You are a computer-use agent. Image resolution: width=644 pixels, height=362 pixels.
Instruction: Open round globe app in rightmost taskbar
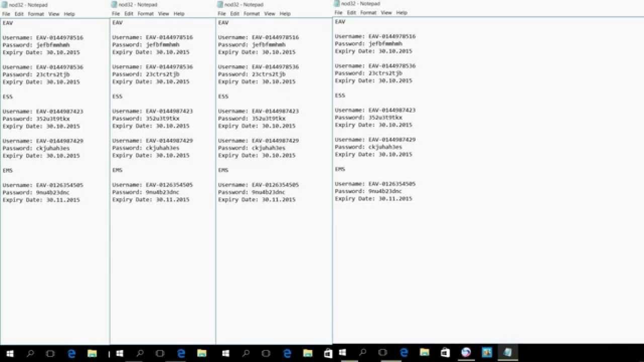tap(466, 352)
